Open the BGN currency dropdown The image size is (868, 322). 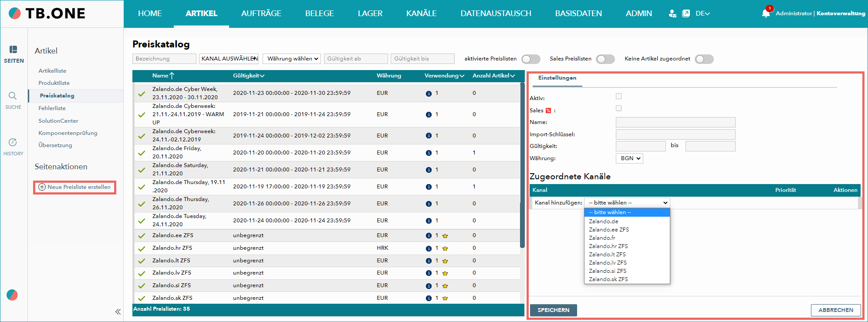point(629,158)
